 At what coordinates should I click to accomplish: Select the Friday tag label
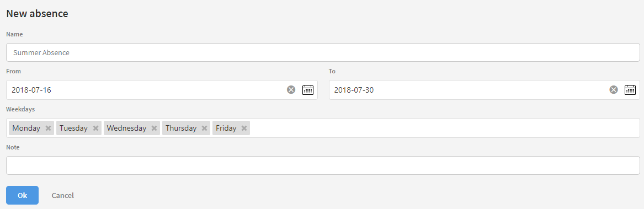coord(226,128)
